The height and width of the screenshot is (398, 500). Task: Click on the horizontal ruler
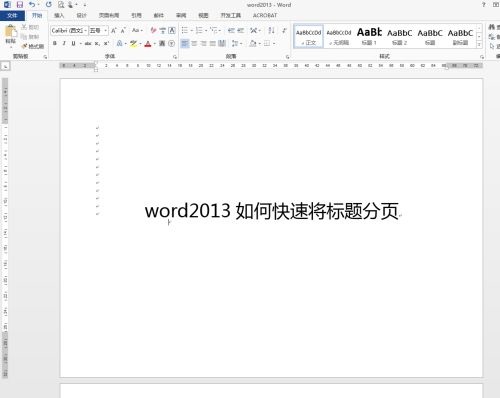(271, 66)
